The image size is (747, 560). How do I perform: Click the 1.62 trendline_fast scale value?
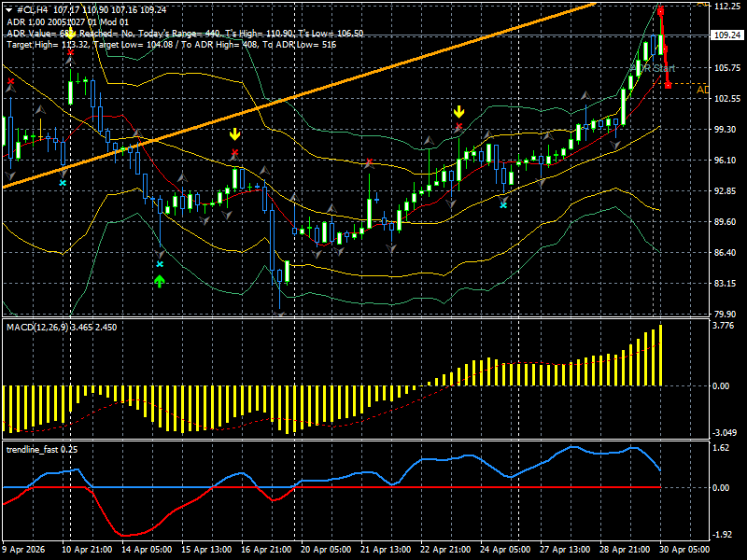[721, 448]
